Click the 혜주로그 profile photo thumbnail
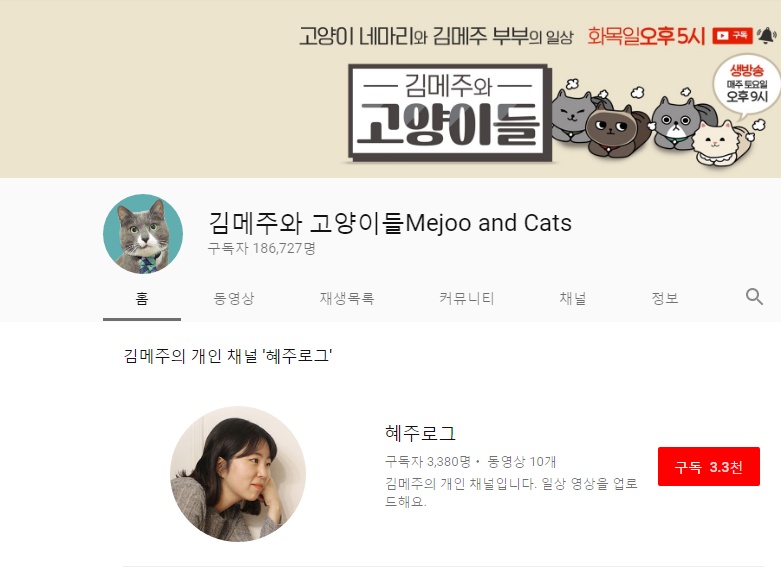Viewport: 781px width, 578px height. 238,474
